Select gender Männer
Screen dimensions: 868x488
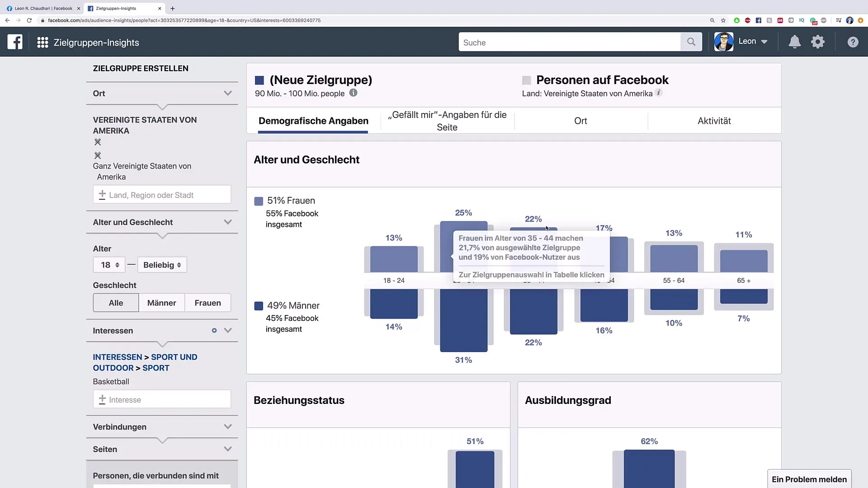click(161, 303)
